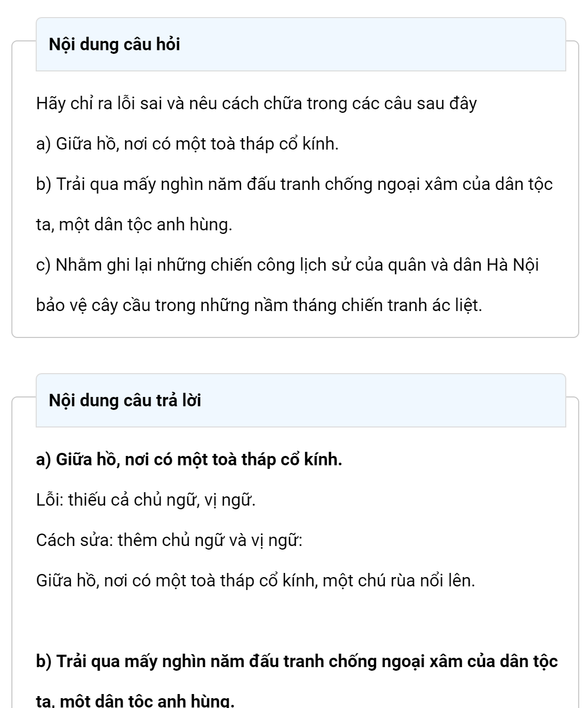
Task: Click the bold "ta, một dân tộc anh hùng." line
Action: tap(135, 701)
